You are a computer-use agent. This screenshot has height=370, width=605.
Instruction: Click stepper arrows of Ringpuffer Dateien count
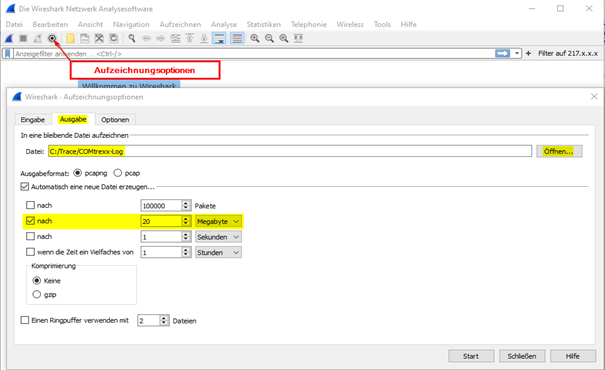[164, 320]
